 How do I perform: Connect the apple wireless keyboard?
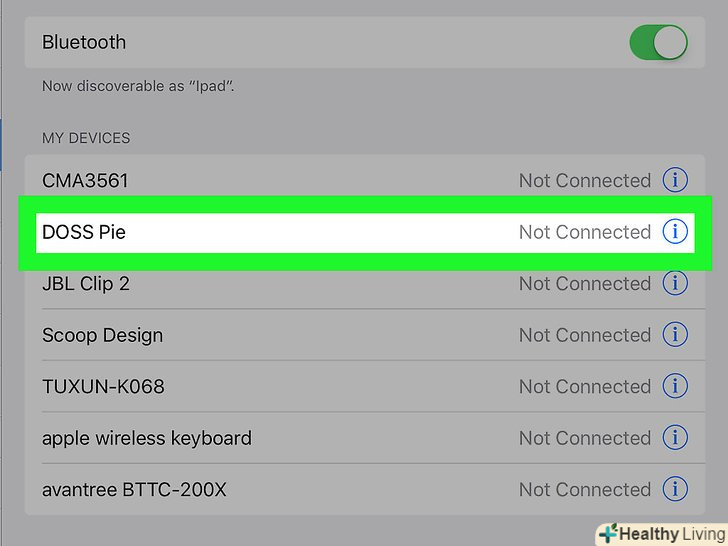coord(146,438)
